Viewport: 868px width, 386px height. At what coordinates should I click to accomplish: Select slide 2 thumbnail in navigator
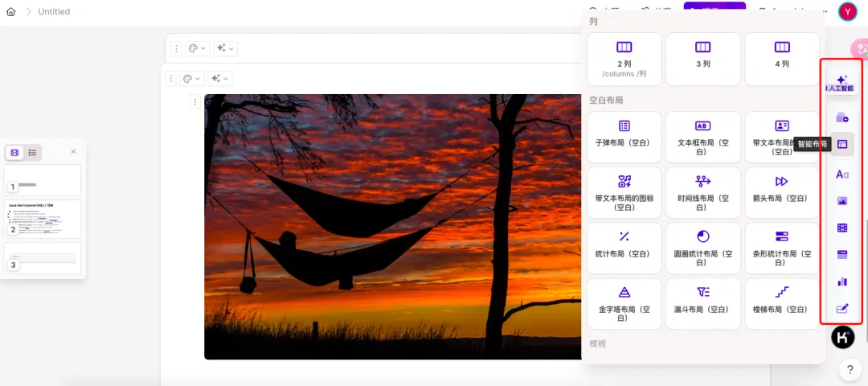click(x=43, y=219)
